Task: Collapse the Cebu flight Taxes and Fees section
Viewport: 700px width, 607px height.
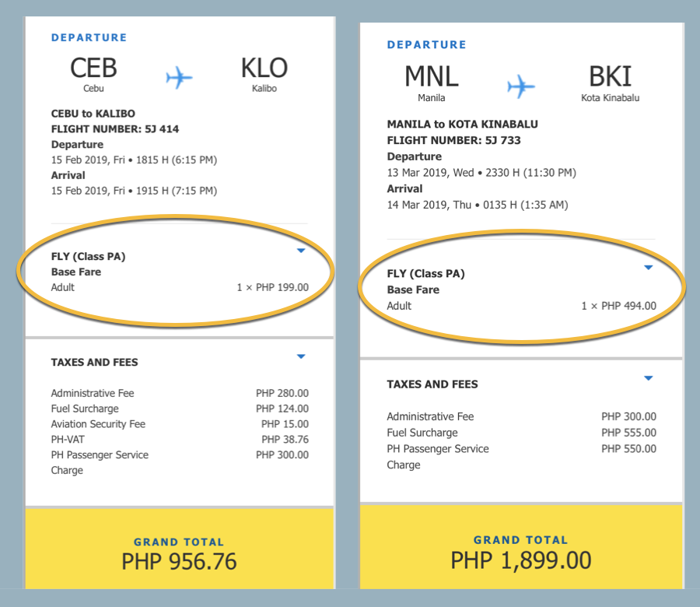Action: 301,356
